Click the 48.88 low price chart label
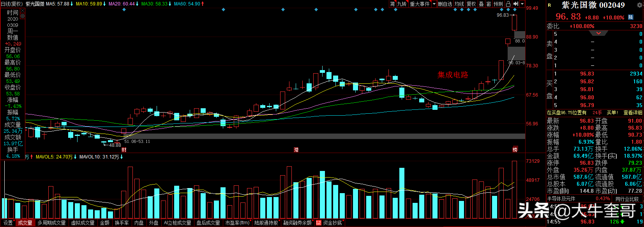The image size is (644, 227). (x=115, y=145)
